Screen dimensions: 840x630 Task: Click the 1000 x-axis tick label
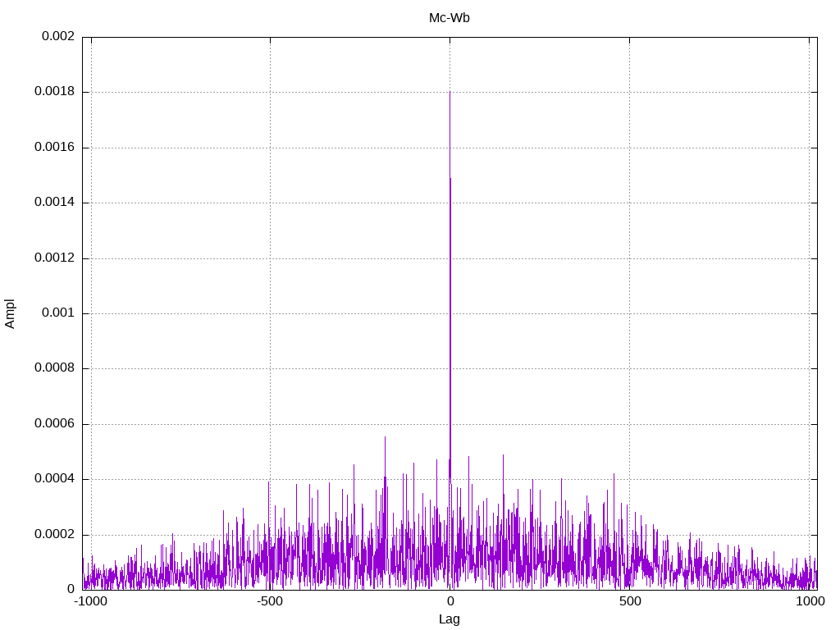810,601
